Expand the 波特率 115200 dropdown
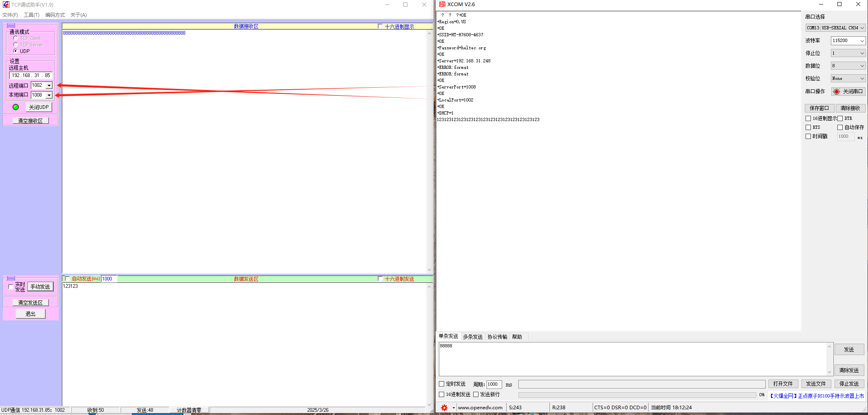Screen dimensions: 868x415 [861, 41]
